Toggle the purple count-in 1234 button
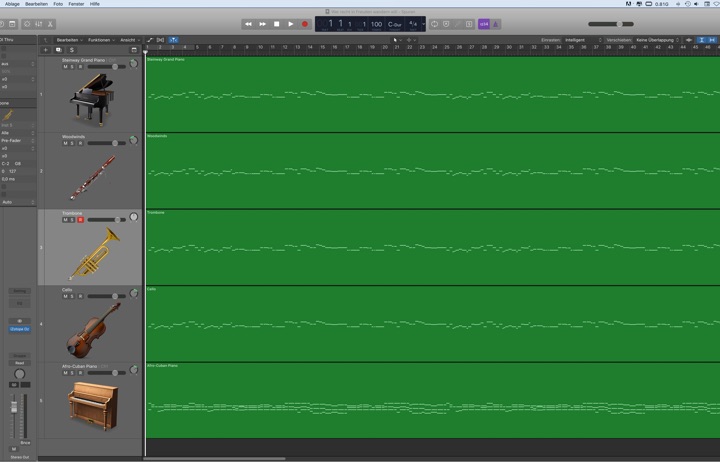The height and width of the screenshot is (462, 720). [484, 24]
